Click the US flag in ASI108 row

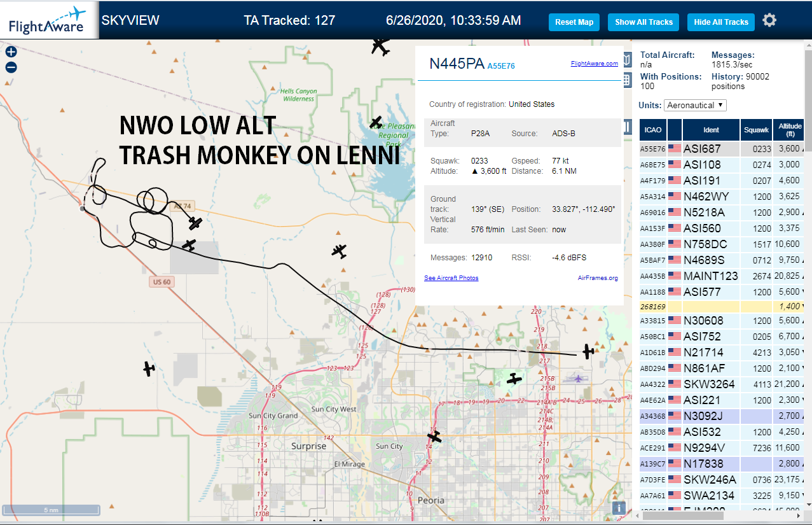674,165
